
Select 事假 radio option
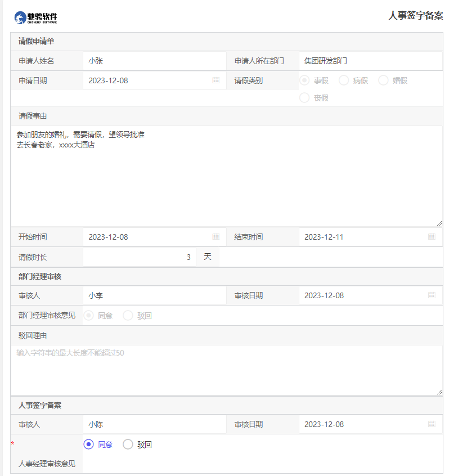pyautogui.click(x=304, y=80)
